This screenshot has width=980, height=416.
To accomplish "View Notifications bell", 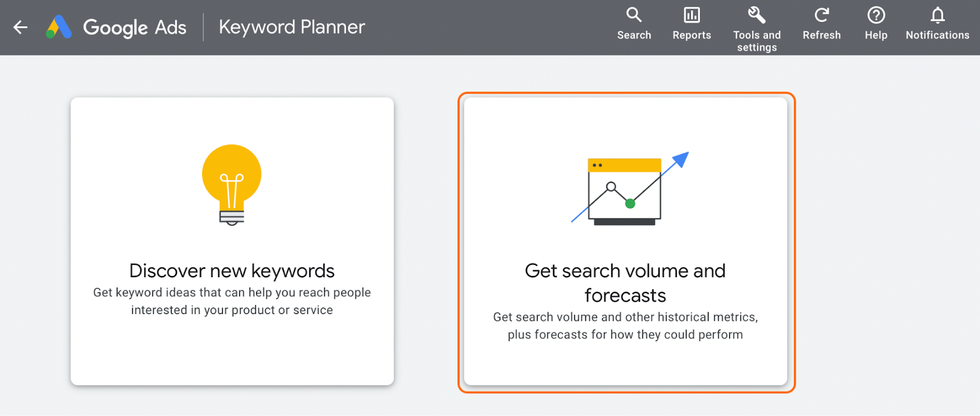I will tap(937, 24).
